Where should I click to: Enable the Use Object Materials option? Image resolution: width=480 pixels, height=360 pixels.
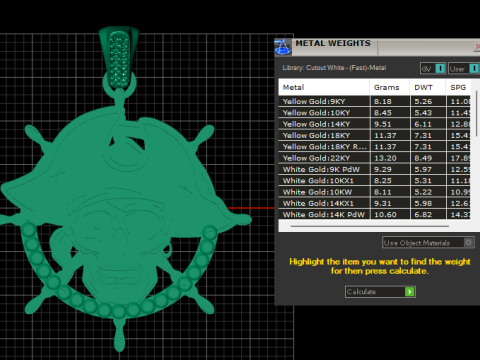point(428,243)
